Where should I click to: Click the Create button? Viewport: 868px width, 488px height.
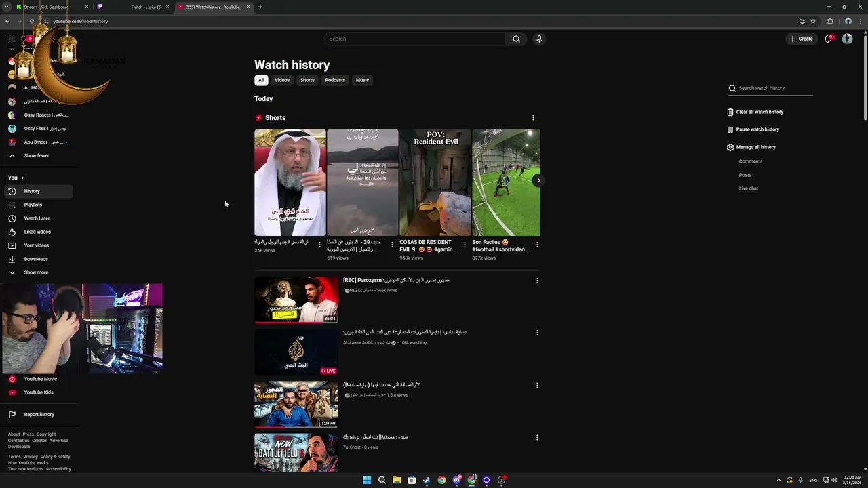[801, 39]
